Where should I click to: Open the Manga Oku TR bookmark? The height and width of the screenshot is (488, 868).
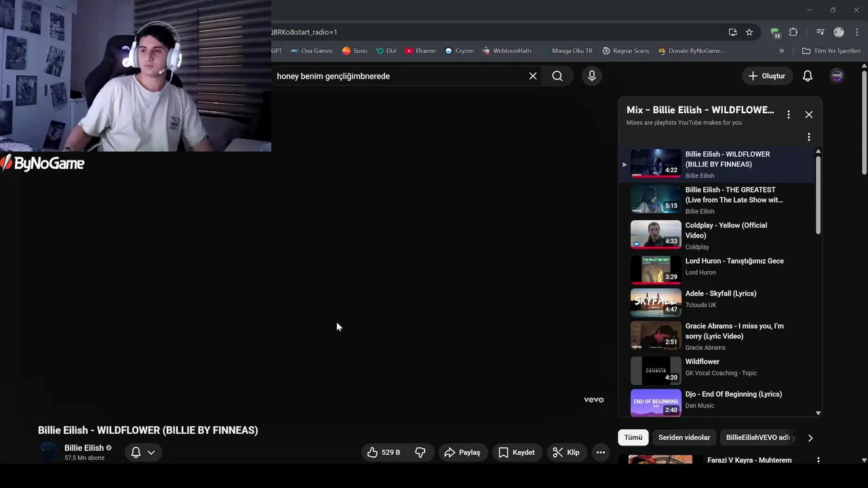[x=566, y=51]
